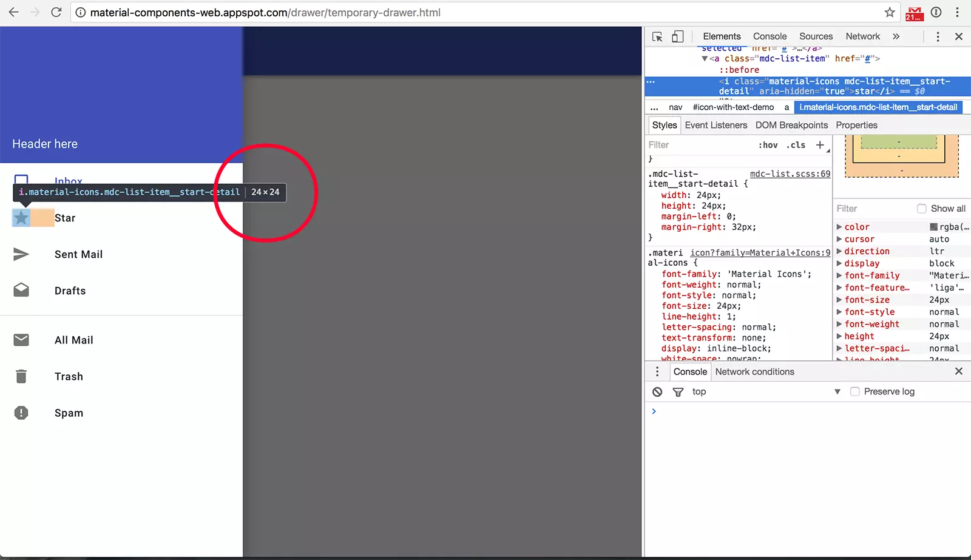Toggle the device toolbar icon

point(677,37)
